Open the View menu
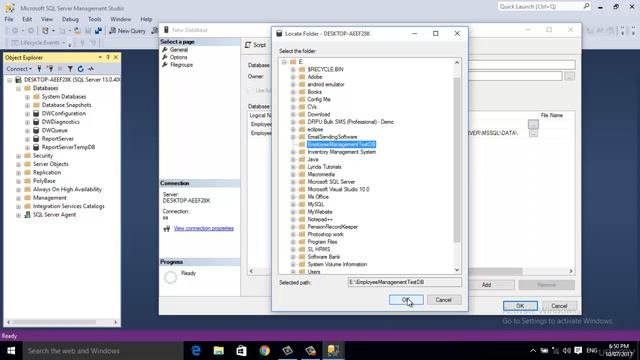 (47, 19)
